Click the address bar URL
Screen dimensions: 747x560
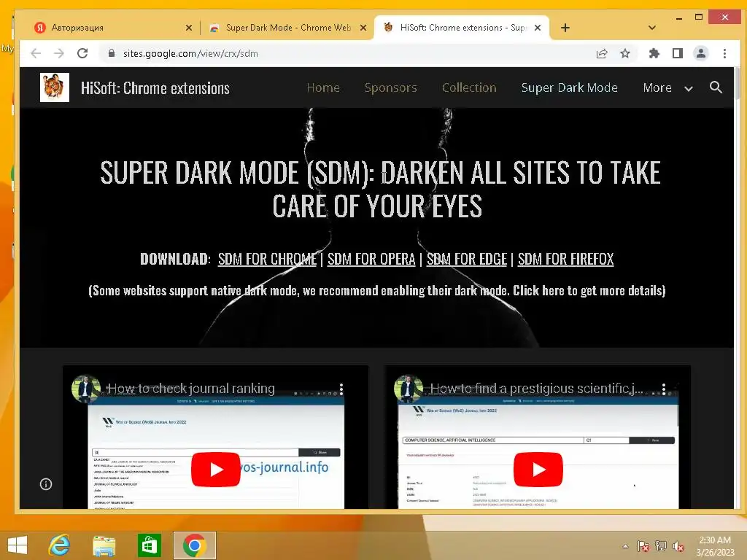pyautogui.click(x=190, y=53)
